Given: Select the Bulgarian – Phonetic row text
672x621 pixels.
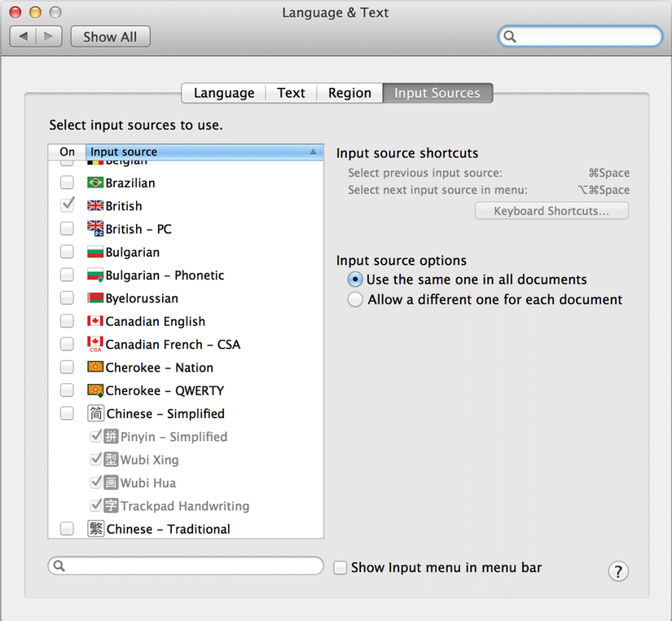Looking at the screenshot, I should point(165,275).
